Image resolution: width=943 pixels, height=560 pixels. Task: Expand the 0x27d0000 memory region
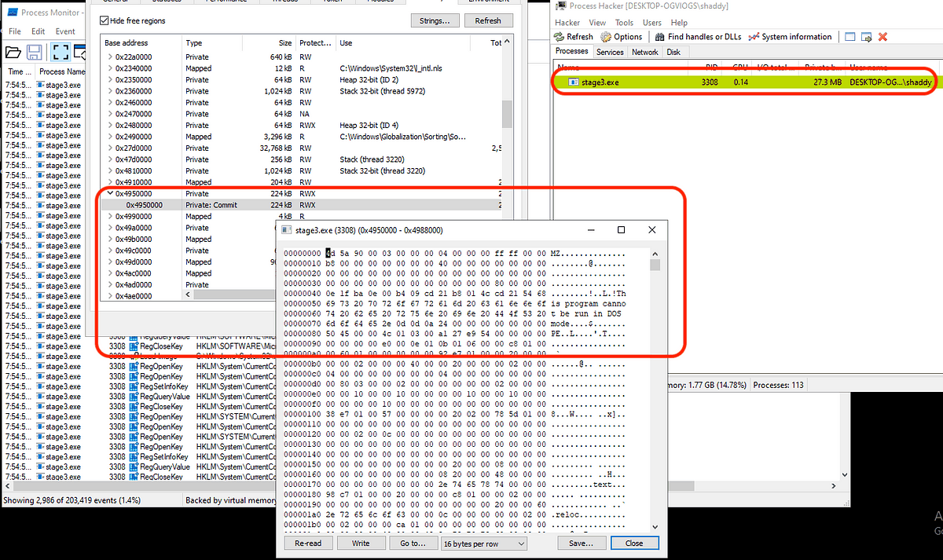click(x=110, y=148)
